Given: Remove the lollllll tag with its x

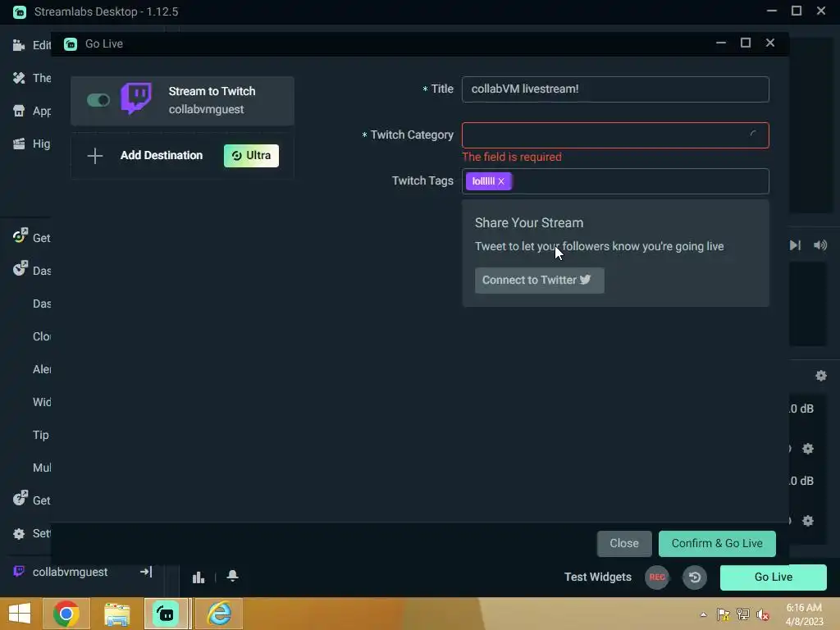Looking at the screenshot, I should pyautogui.click(x=501, y=181).
